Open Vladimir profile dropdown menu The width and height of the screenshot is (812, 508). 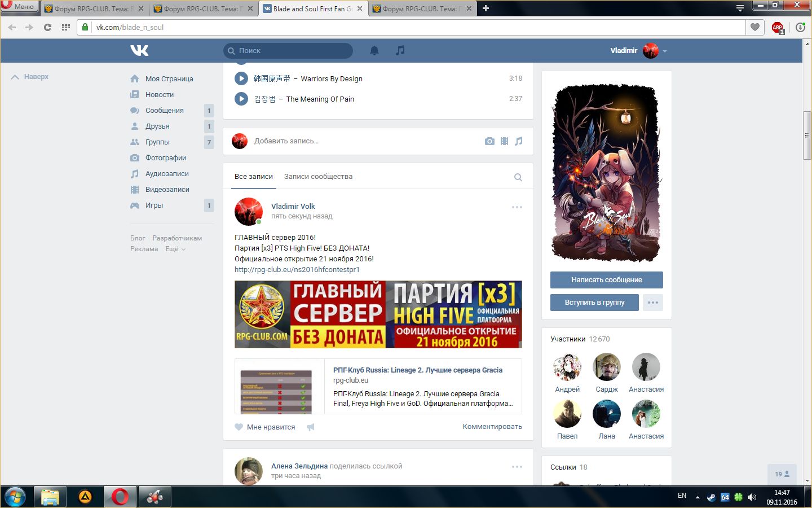(665, 51)
